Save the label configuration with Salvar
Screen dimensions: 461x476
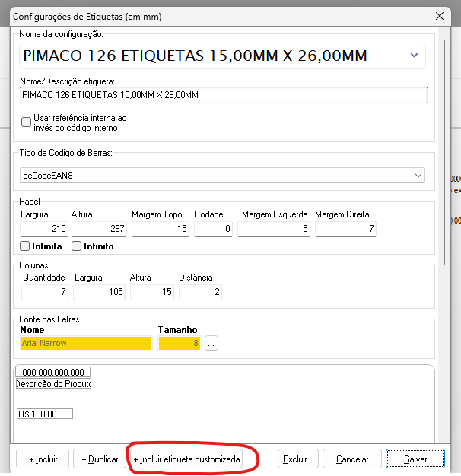click(x=415, y=459)
